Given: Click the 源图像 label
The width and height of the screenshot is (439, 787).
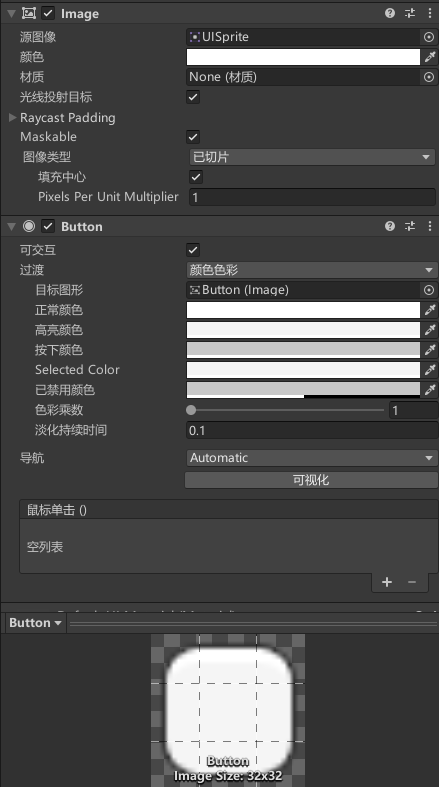Looking at the screenshot, I should coord(38,37).
